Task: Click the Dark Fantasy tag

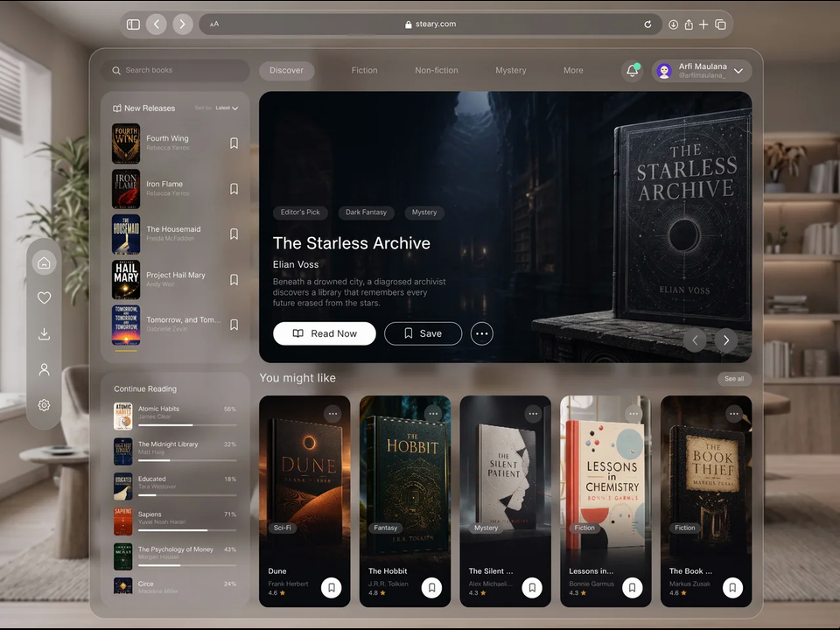Action: 366,212
